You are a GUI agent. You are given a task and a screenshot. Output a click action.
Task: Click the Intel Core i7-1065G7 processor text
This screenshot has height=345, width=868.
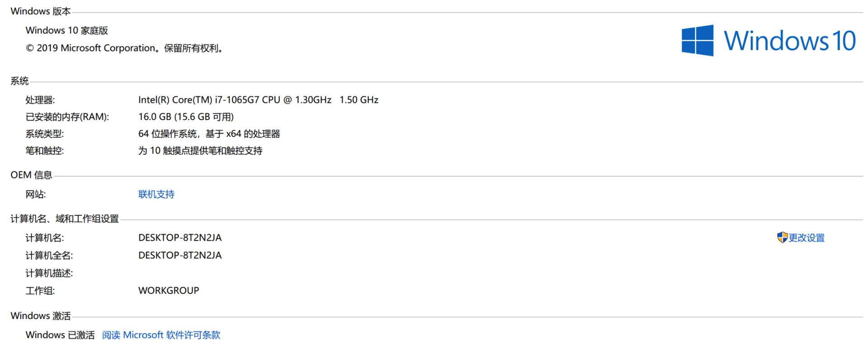pos(258,100)
